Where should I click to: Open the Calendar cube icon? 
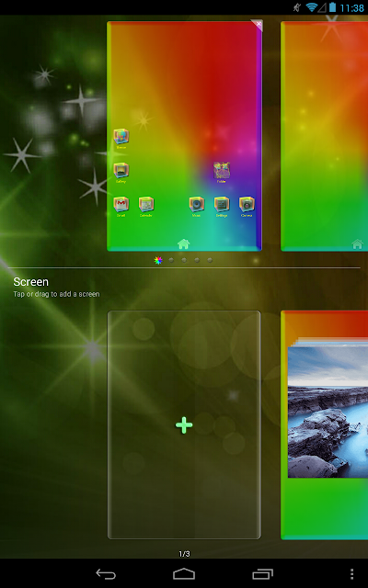(146, 204)
